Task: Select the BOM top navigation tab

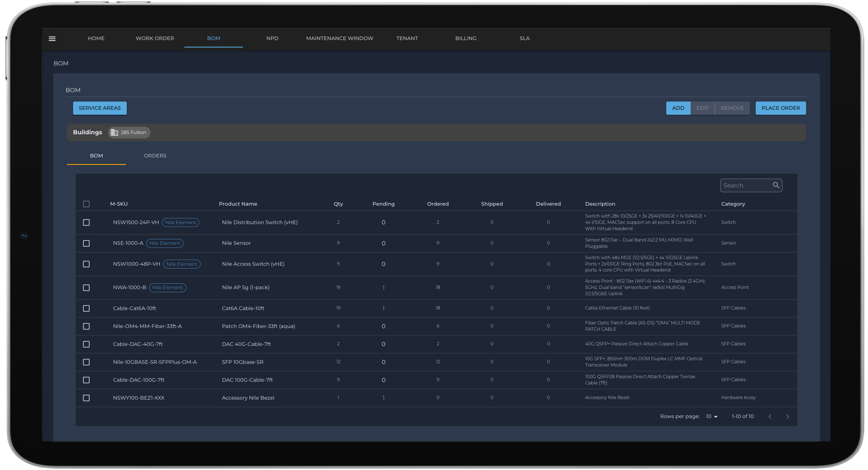Action: click(x=213, y=38)
